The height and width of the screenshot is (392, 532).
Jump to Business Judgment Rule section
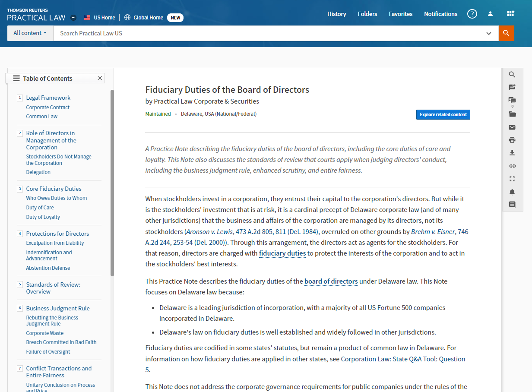[58, 308]
